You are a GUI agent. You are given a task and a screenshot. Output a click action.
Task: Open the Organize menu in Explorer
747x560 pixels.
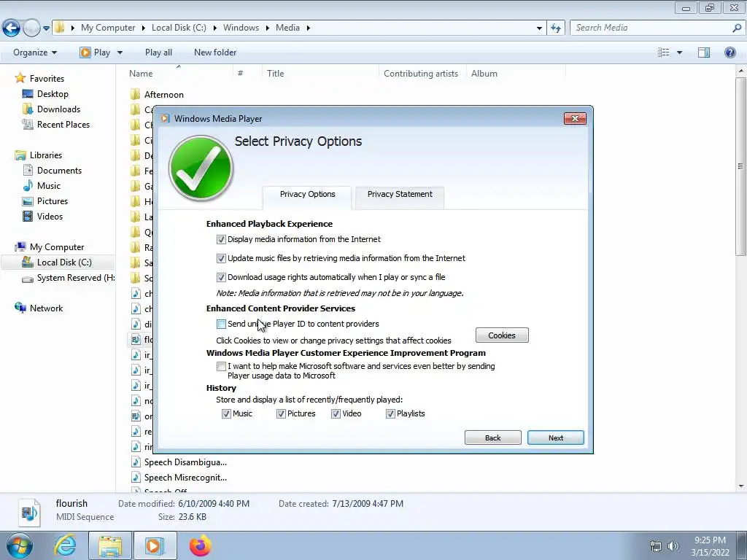[x=35, y=52]
